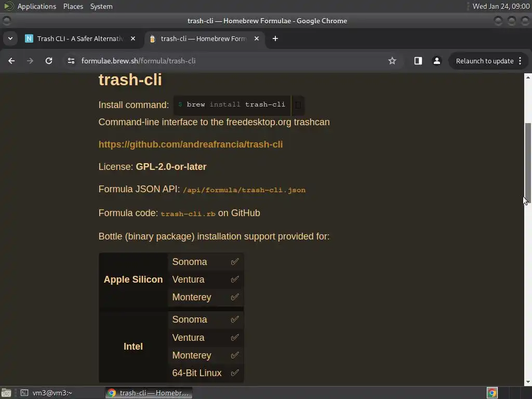The width and height of the screenshot is (532, 399).
Task: Open the System menu
Action: pos(101,6)
